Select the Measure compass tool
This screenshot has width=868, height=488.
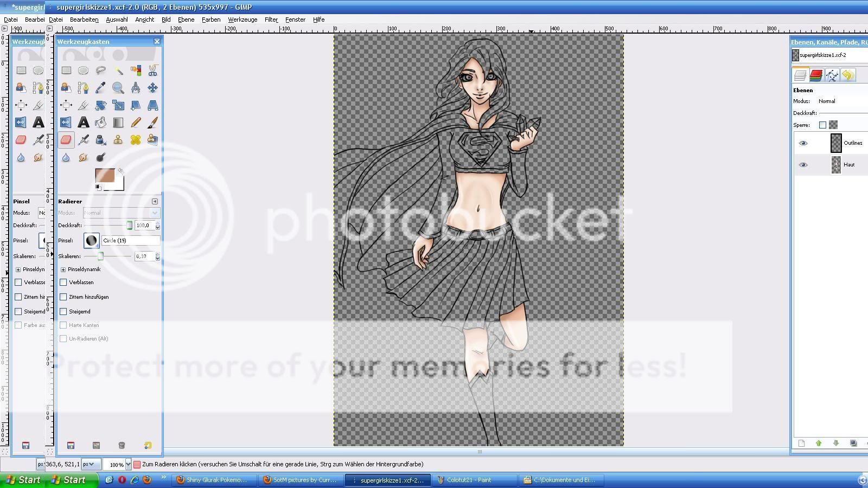(x=135, y=88)
